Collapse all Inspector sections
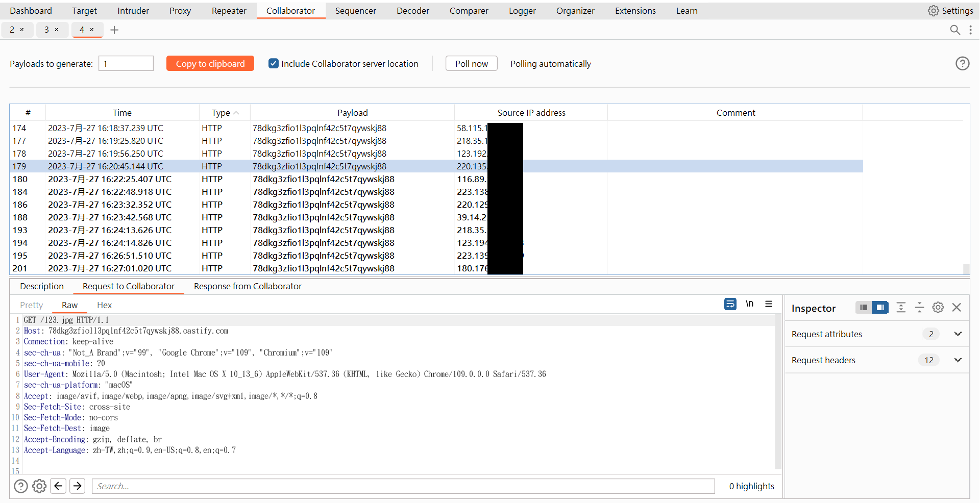Screen dimensions: 980x503 pyautogui.click(x=919, y=308)
